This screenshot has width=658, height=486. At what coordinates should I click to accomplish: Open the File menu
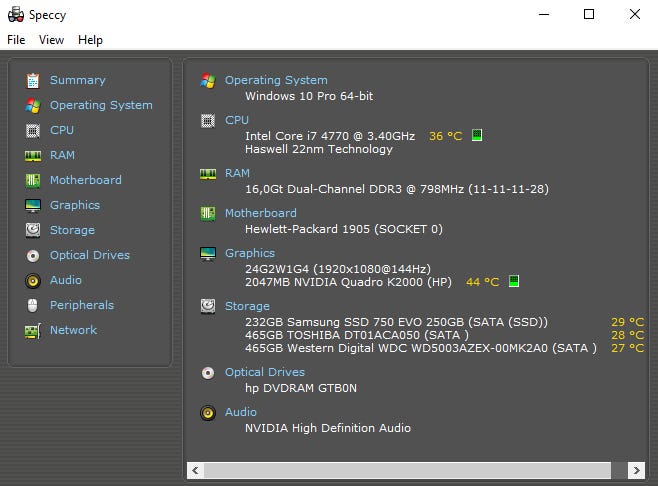[16, 40]
